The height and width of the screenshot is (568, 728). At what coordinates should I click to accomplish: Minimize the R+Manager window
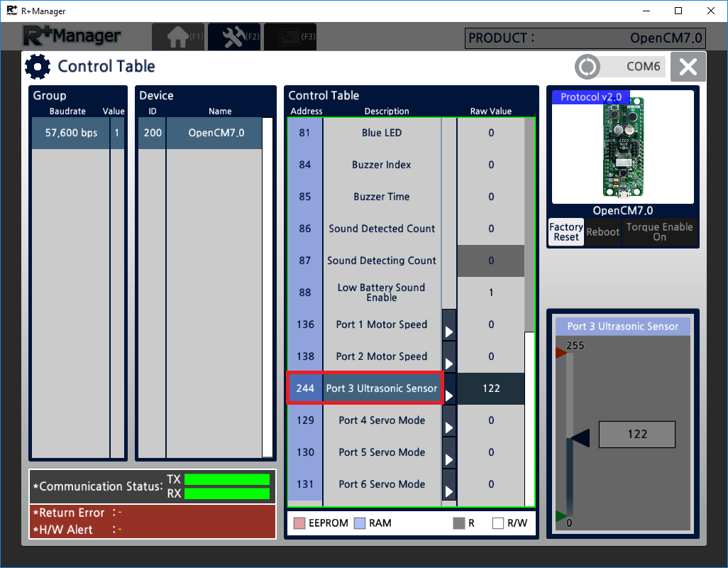click(646, 11)
